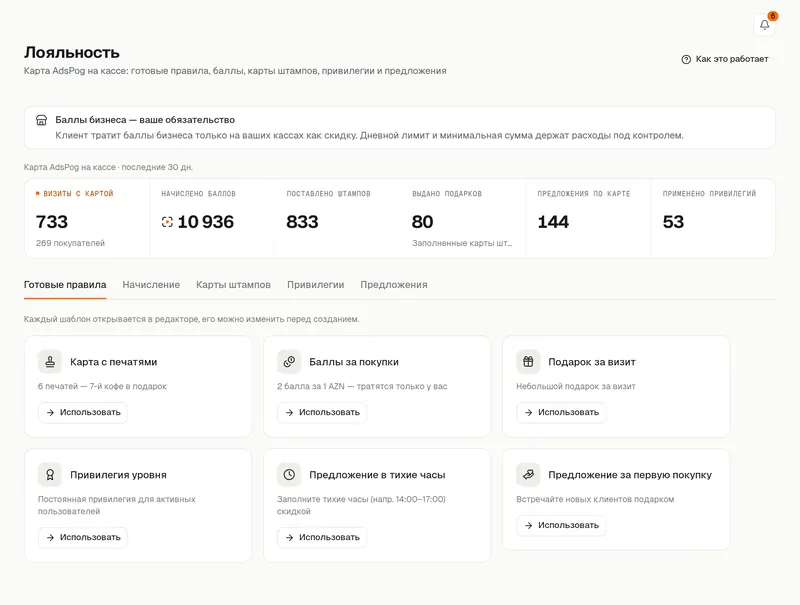
Task: Use the Предложение за первую покупку template
Action: (561, 525)
